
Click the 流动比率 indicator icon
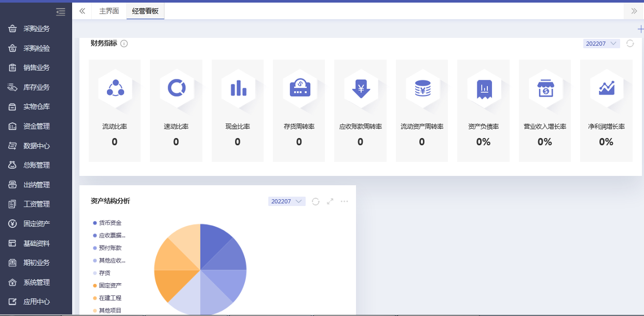115,88
